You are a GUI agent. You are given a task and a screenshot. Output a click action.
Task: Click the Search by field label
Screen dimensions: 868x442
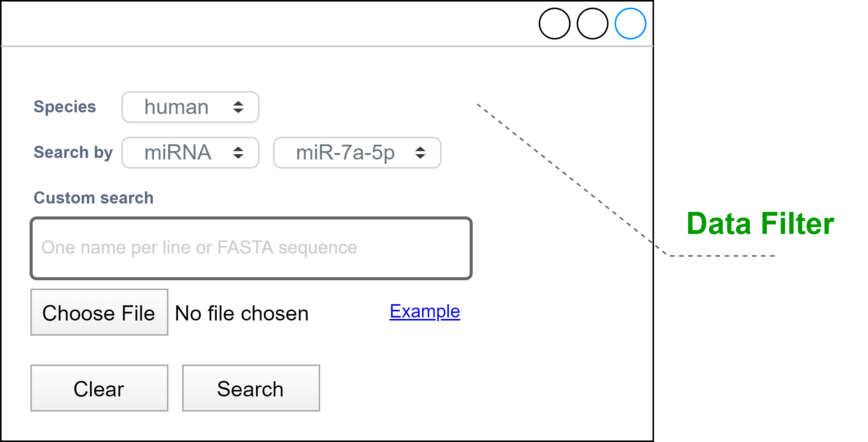pyautogui.click(x=73, y=152)
